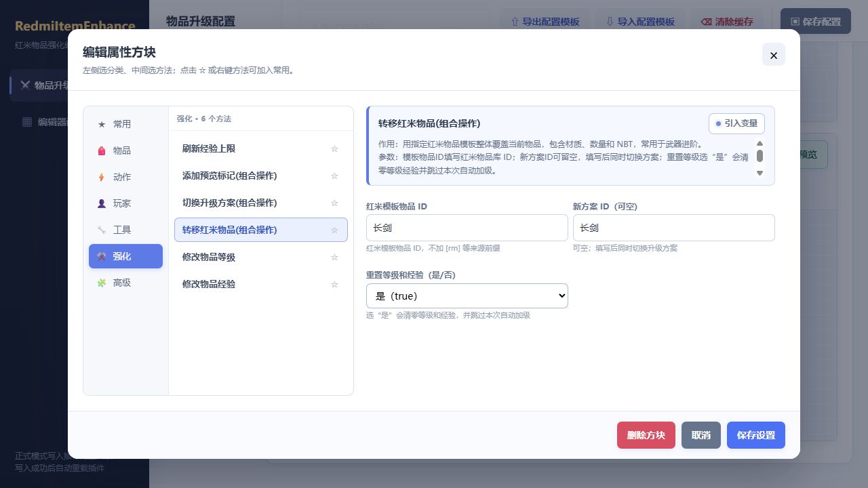The width and height of the screenshot is (868, 488).
Task: Click the star next to 修改物品经验
Action: 334,285
